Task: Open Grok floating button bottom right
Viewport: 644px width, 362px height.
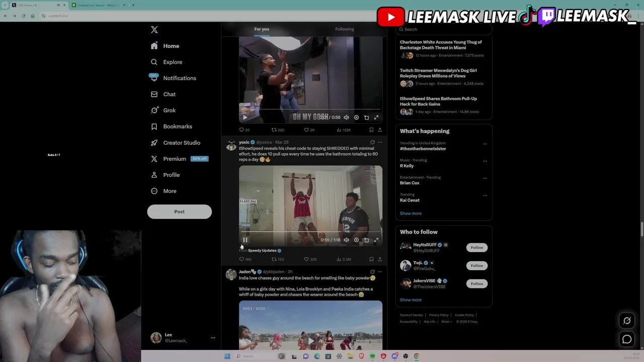Action: pos(627,321)
